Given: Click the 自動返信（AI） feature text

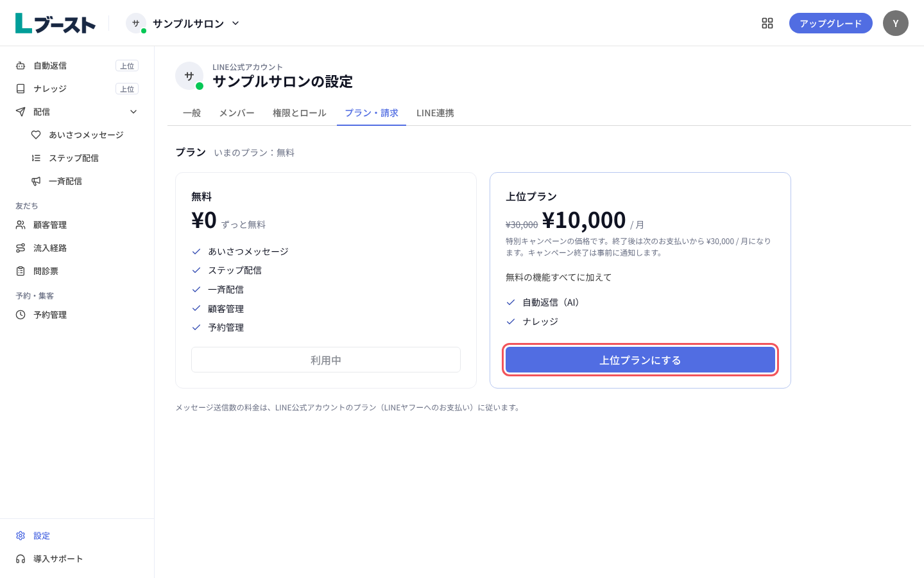Looking at the screenshot, I should coord(552,302).
